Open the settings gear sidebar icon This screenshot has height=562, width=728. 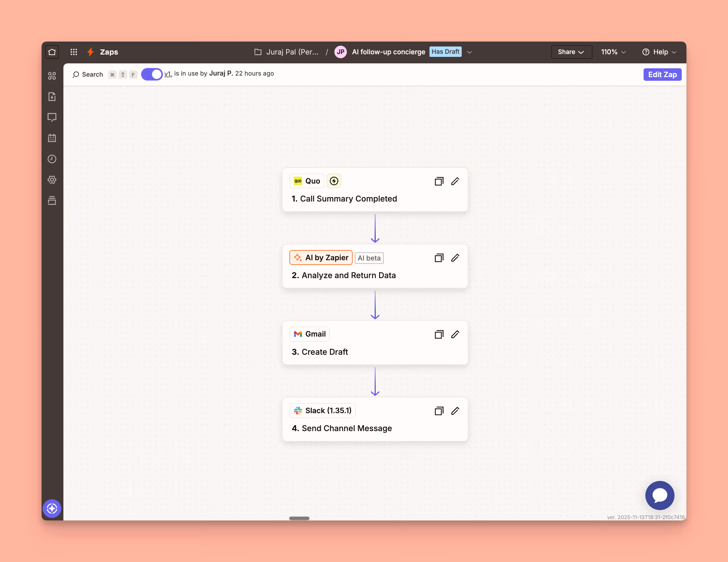tap(52, 179)
